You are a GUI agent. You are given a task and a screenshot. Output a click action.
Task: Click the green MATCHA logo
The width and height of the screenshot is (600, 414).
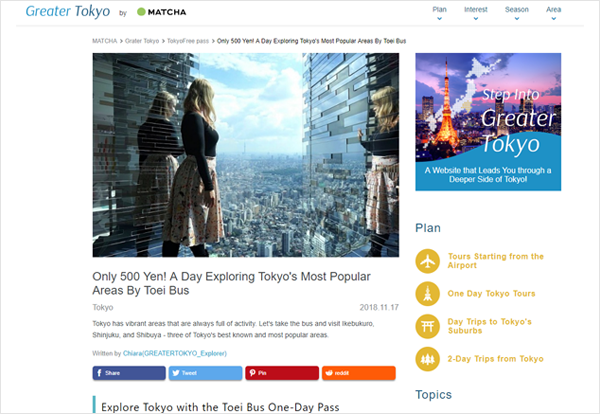[x=161, y=12]
